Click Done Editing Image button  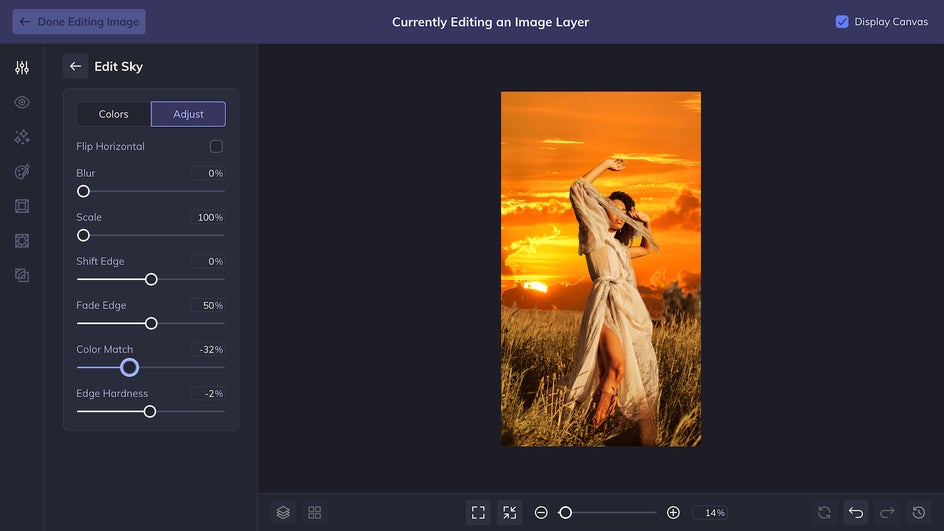pos(79,22)
